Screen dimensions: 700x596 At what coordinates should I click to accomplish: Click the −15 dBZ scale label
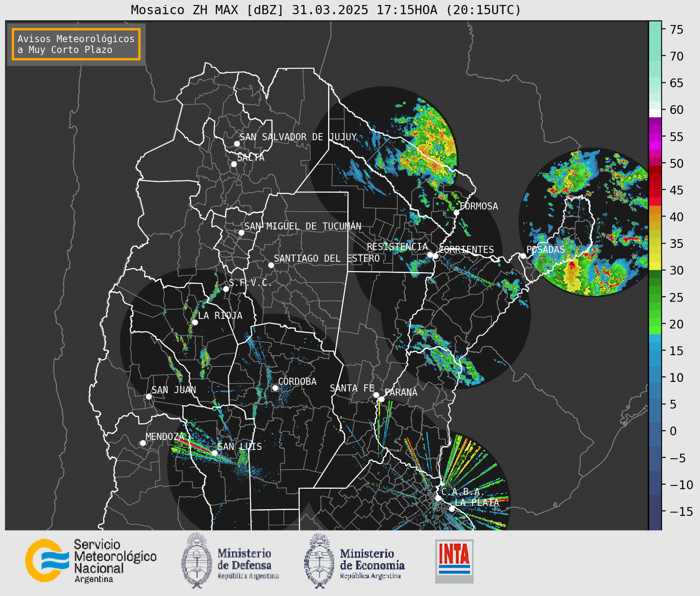click(681, 511)
